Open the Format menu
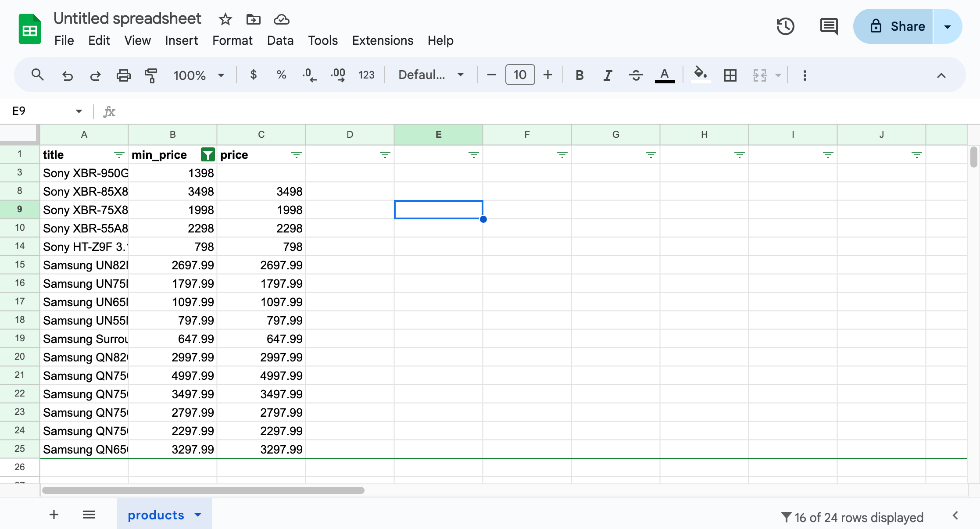 232,40
